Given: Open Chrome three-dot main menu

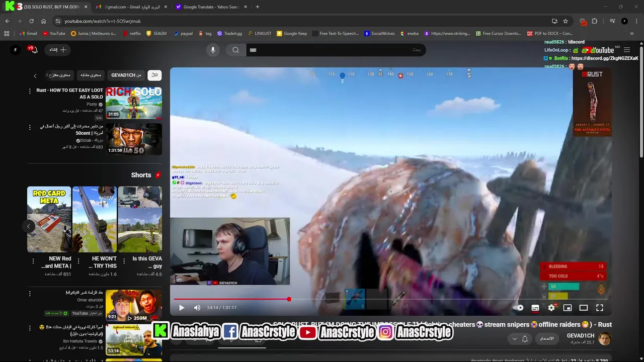Looking at the screenshot, I should point(636,21).
